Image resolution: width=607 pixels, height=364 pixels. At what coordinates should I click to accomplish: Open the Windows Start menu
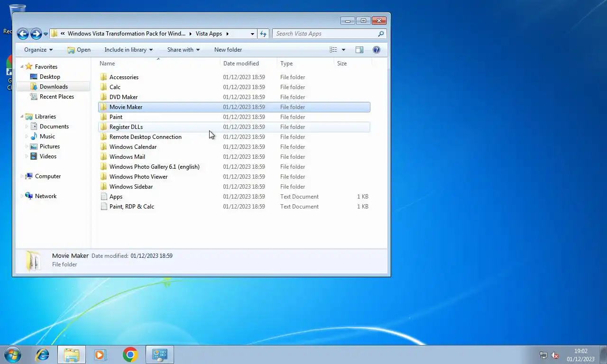point(12,355)
